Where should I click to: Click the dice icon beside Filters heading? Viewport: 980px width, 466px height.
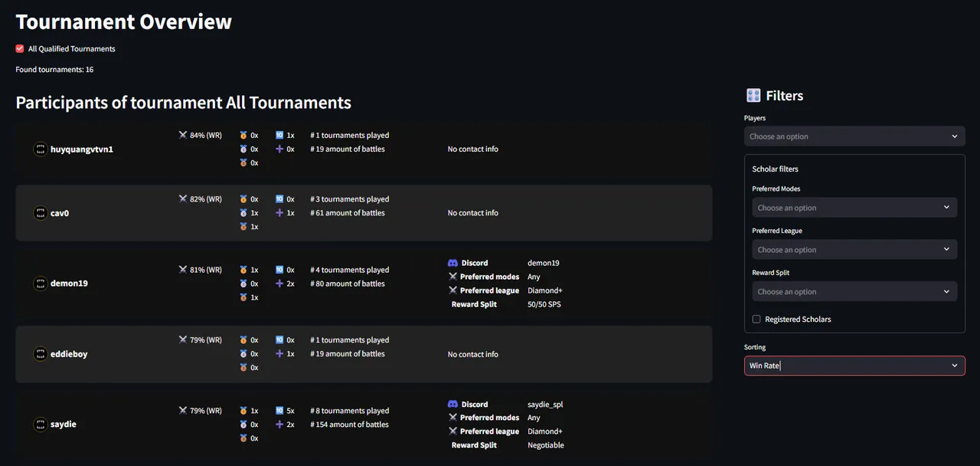[x=753, y=96]
